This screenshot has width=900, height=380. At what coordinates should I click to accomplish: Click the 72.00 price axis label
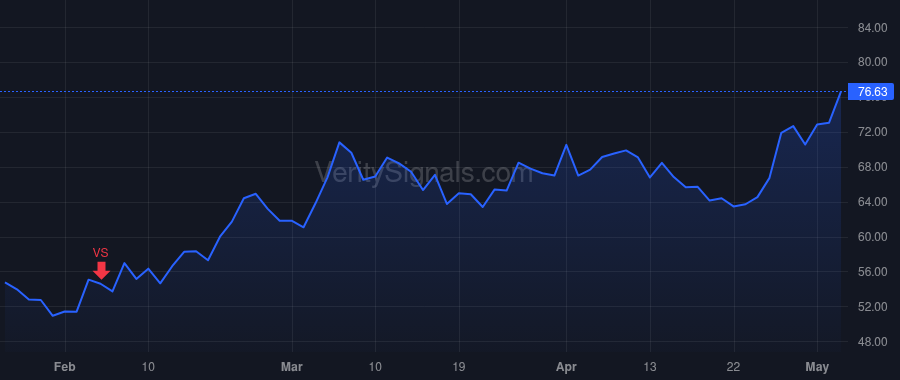pos(872,132)
